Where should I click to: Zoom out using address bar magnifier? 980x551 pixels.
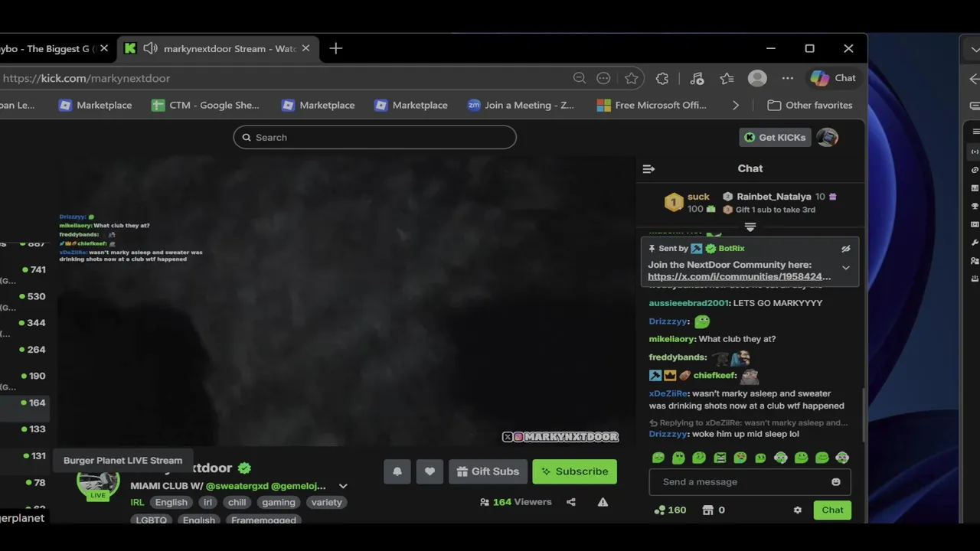[580, 78]
